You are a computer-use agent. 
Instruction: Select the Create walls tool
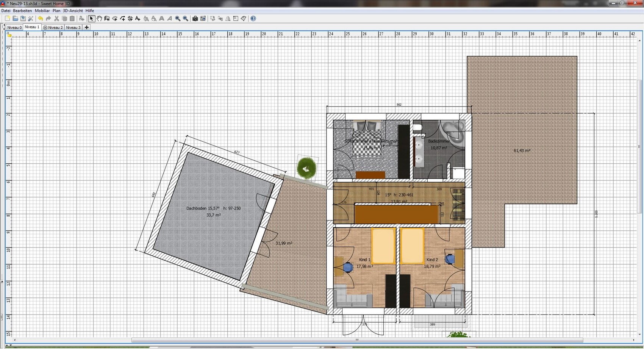point(107,19)
